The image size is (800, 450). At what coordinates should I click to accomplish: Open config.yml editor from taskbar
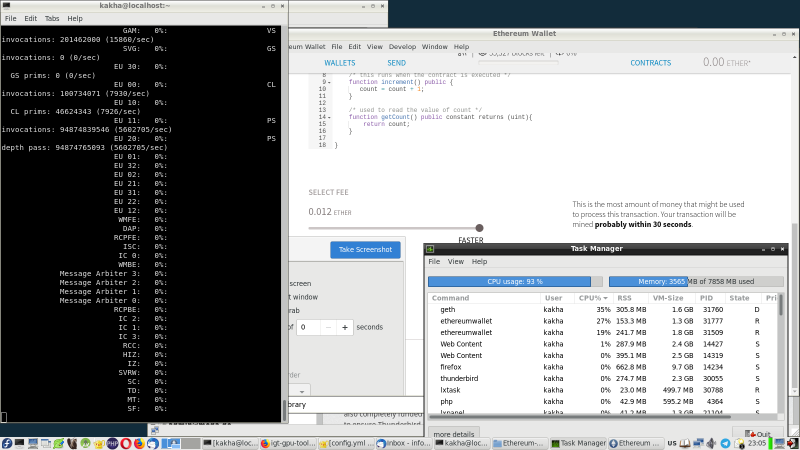coord(346,443)
